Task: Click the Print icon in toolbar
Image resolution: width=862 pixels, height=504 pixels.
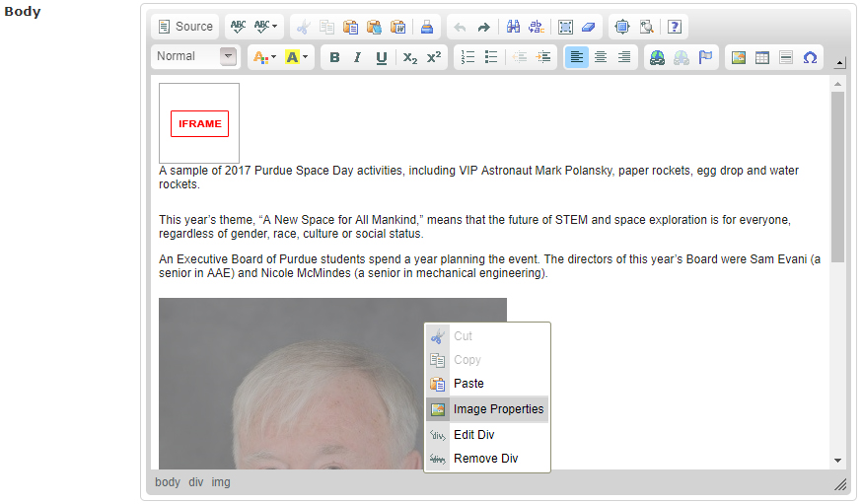Action: click(x=426, y=27)
